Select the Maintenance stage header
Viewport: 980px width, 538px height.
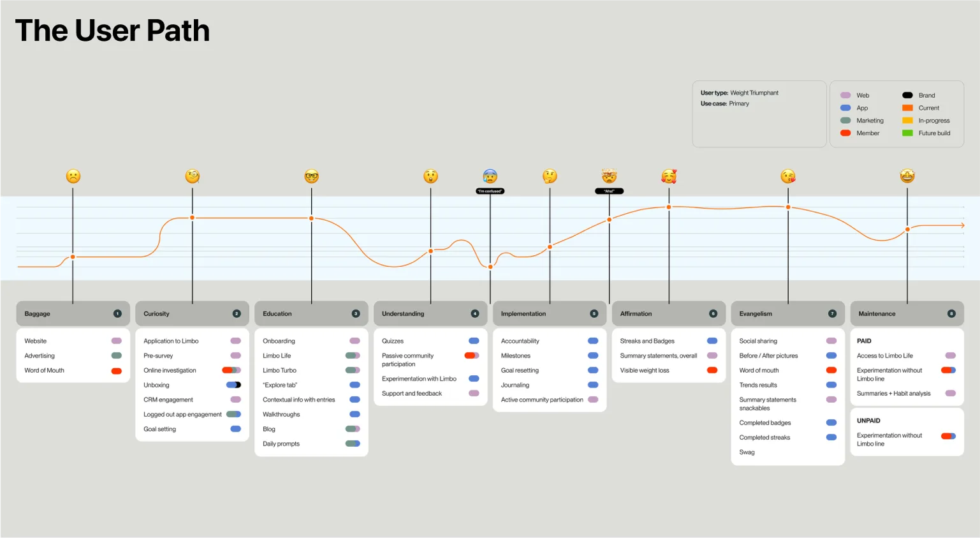[x=907, y=313]
